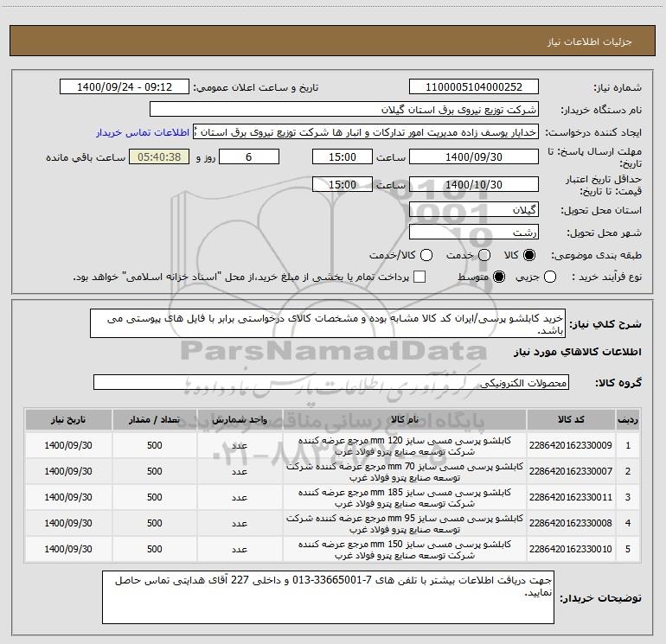Click the کد کالا column header
This screenshot has width=666, height=644.
tap(571, 419)
